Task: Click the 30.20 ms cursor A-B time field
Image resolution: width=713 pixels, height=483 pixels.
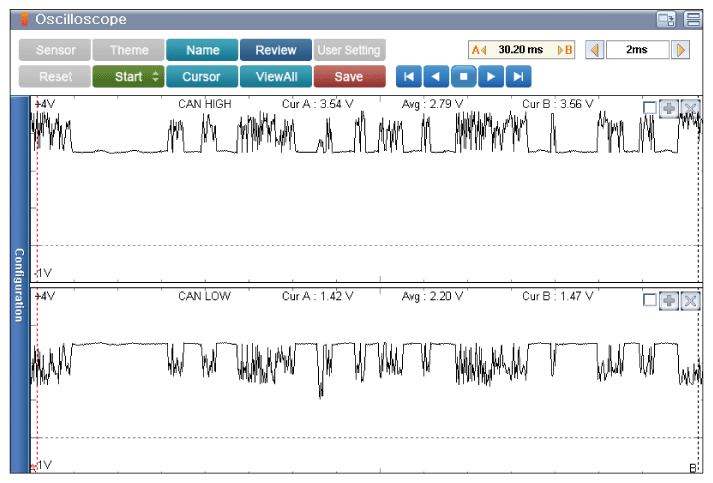Action: [x=521, y=50]
